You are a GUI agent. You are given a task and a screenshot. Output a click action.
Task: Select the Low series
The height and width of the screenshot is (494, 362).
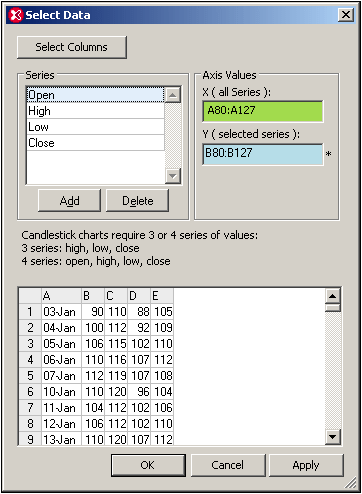95,127
